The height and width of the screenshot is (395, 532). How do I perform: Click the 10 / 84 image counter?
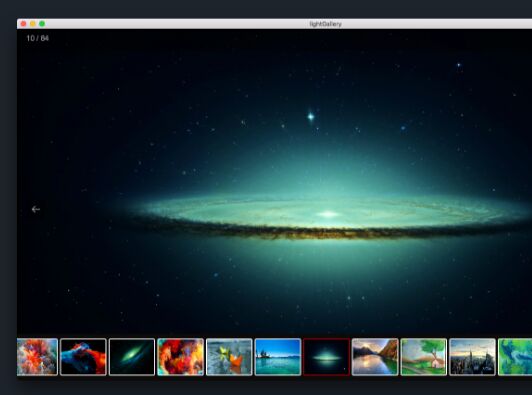coord(38,38)
